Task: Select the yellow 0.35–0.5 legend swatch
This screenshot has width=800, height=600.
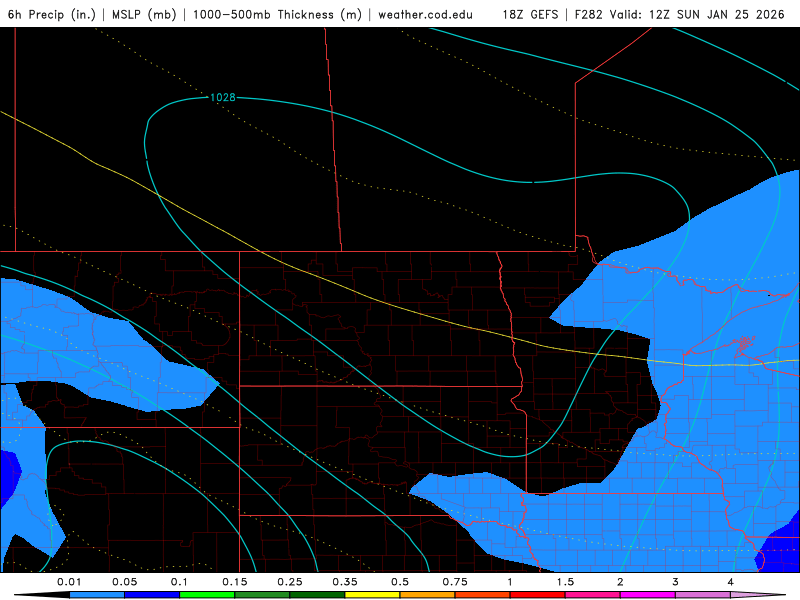Action: click(x=372, y=595)
